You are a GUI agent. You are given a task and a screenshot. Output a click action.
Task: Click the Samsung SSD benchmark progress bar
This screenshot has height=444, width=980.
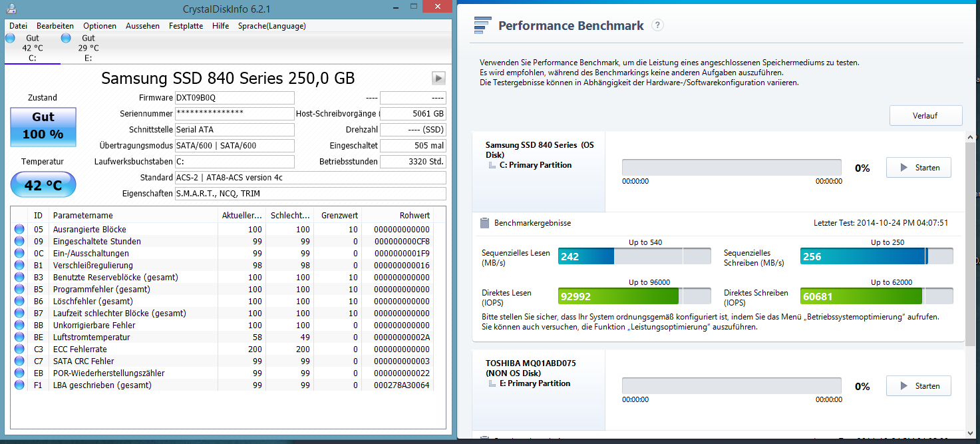point(731,168)
